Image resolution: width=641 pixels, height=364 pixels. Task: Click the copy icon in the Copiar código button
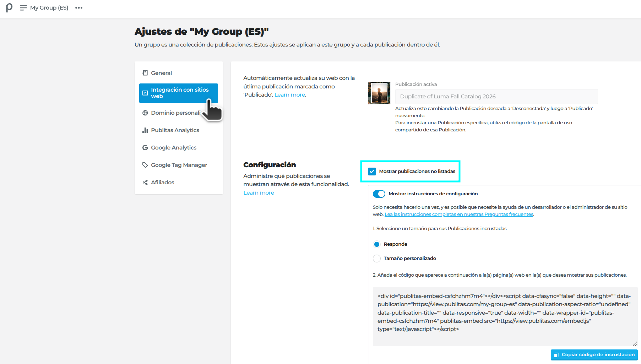(556, 355)
